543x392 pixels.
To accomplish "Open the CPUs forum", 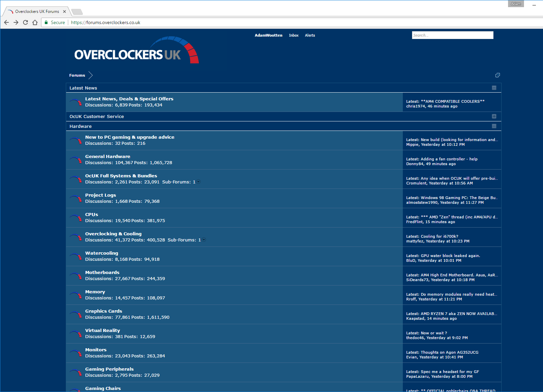I will [x=92, y=214].
